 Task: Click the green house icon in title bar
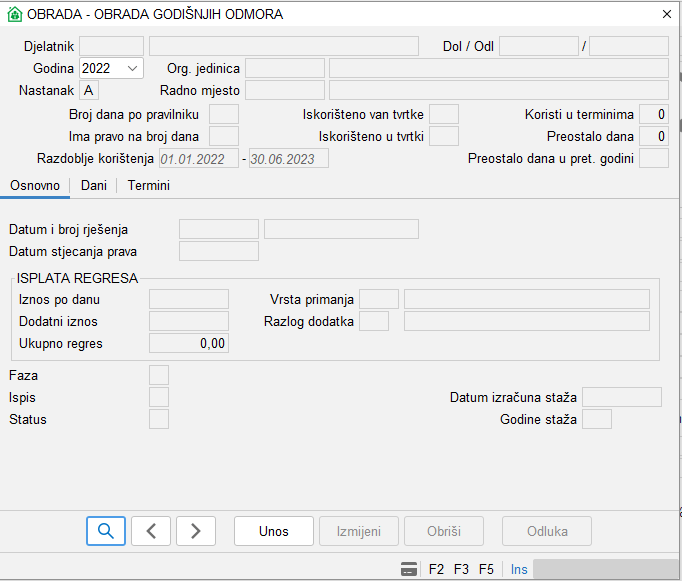14,14
